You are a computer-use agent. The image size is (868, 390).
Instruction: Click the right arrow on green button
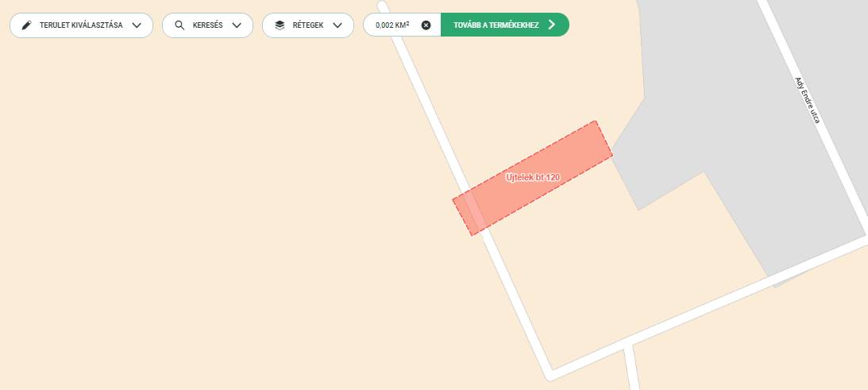tap(551, 25)
